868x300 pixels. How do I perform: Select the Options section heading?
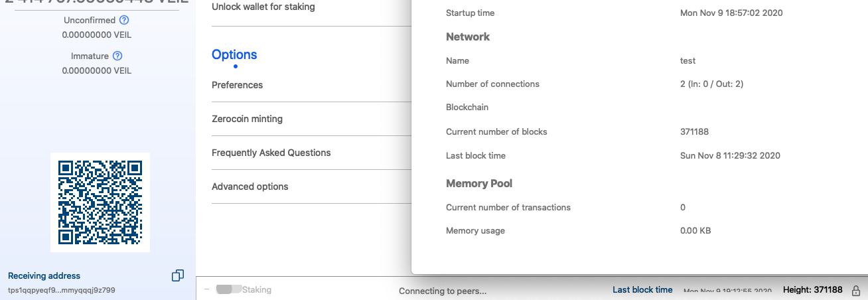(x=234, y=55)
